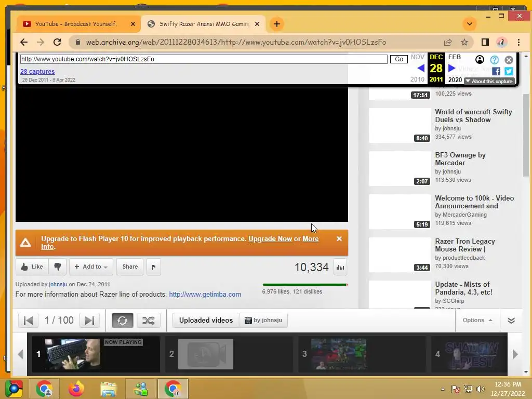Viewport: 532px width, 399px height.
Task: Open the getimba.com link
Action: (x=205, y=295)
